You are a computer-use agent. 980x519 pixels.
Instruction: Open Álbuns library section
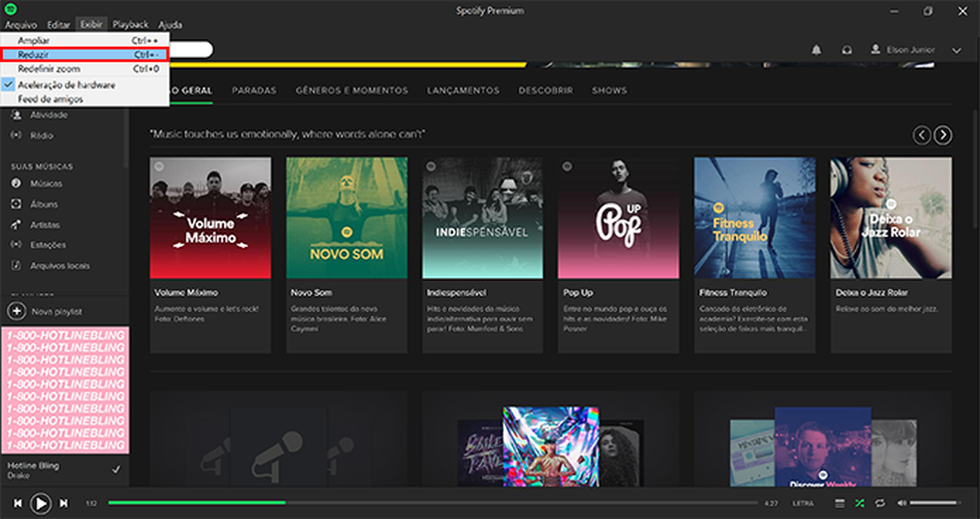44,204
